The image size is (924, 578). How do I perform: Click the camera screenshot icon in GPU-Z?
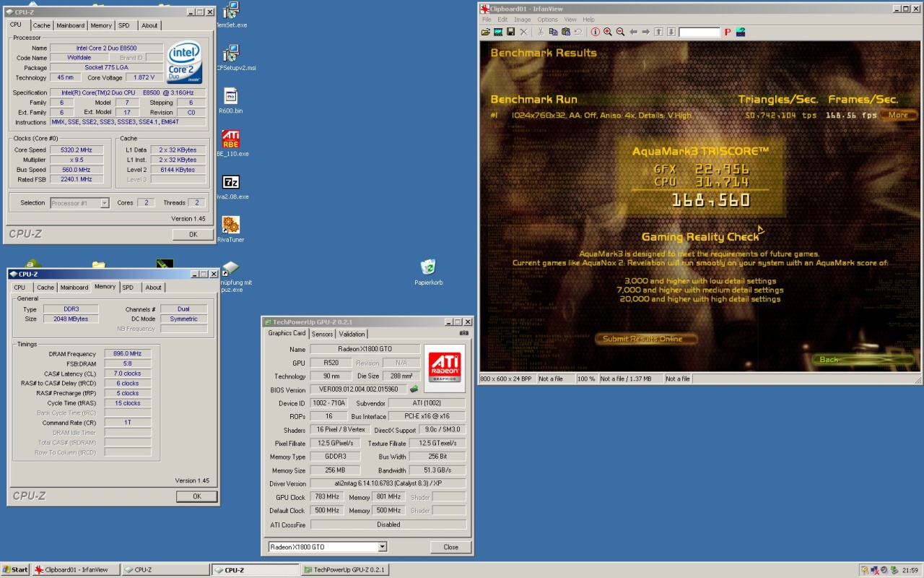[x=463, y=333]
